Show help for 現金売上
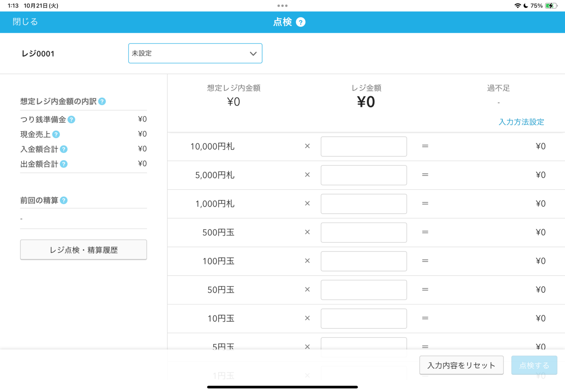 click(56, 134)
